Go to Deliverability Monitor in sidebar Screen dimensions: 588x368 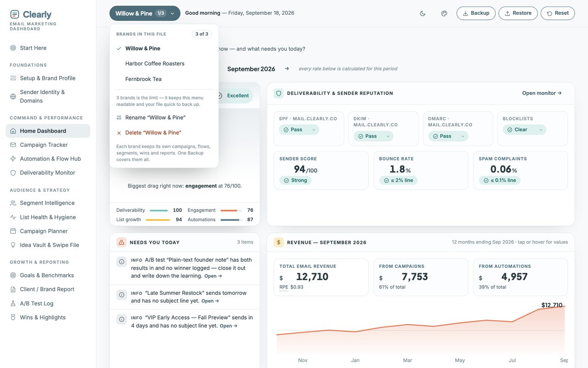[x=48, y=172]
